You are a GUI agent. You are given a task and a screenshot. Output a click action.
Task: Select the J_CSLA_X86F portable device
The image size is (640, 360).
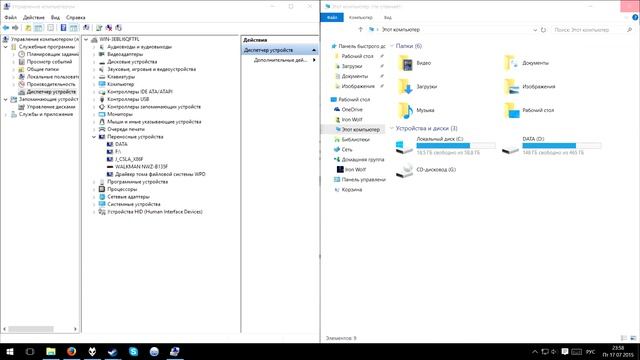[x=129, y=159]
